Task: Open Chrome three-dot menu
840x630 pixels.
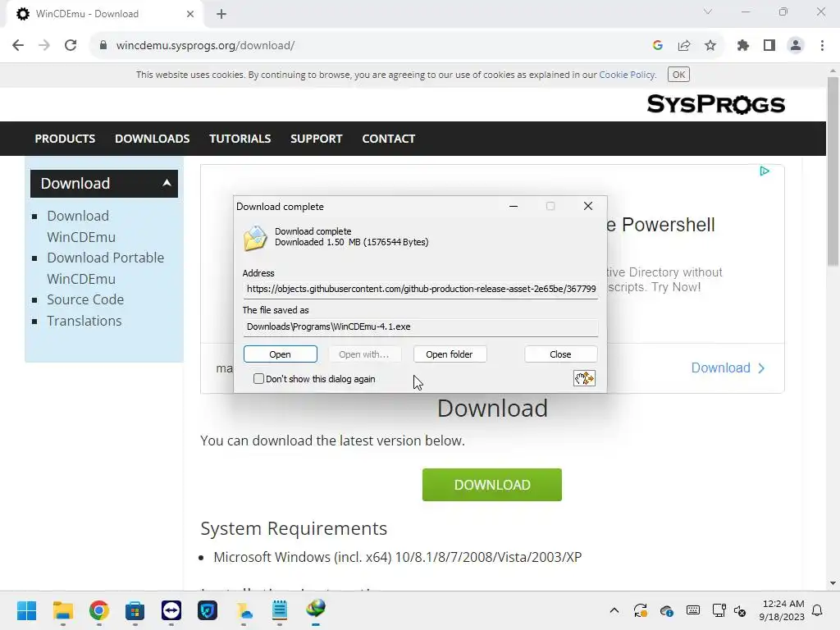Action: click(822, 46)
